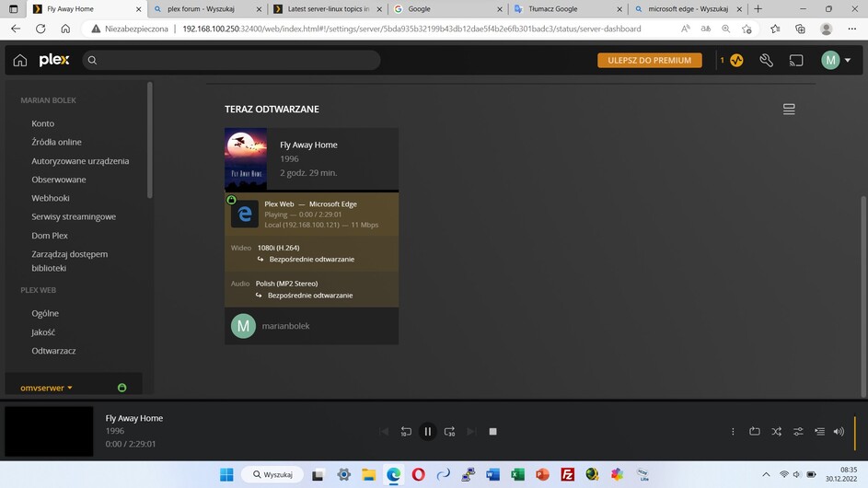The image size is (868, 488).
Task: Open Zarządzaj dostępem biblioteki
Action: click(x=70, y=261)
